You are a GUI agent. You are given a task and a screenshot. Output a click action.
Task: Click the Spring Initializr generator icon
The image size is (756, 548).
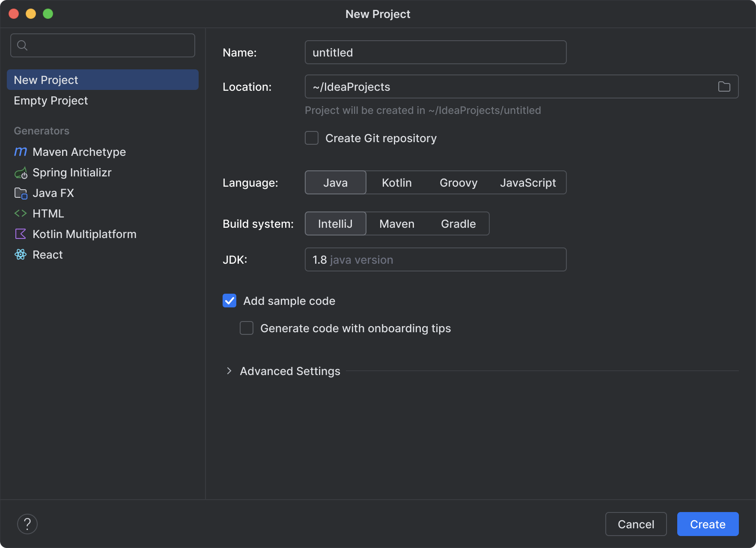tap(21, 173)
